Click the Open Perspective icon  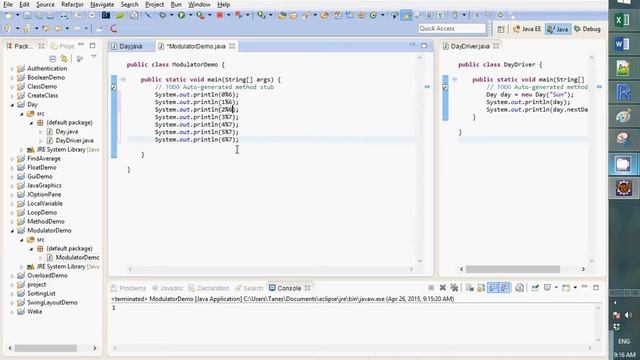click(x=501, y=29)
